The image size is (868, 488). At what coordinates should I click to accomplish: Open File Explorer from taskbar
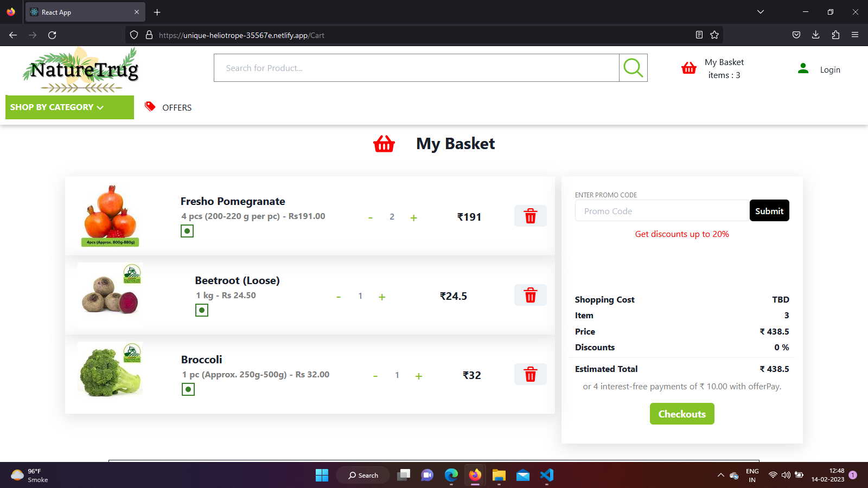point(499,475)
